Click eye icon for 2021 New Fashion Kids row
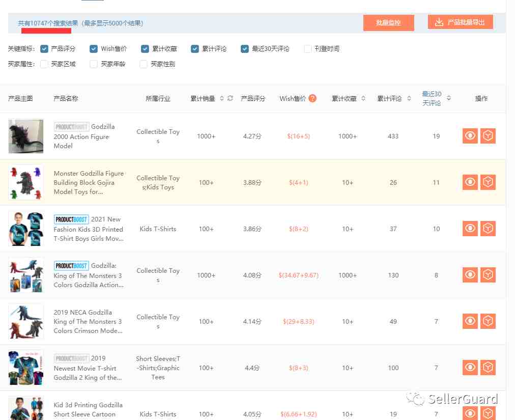Screen dimensions: 515x420 click(x=470, y=229)
